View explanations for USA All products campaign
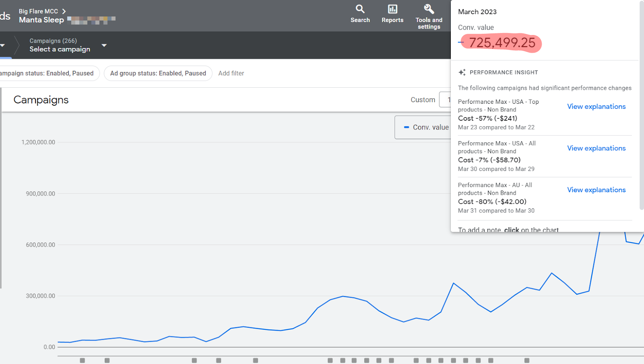 coord(596,148)
